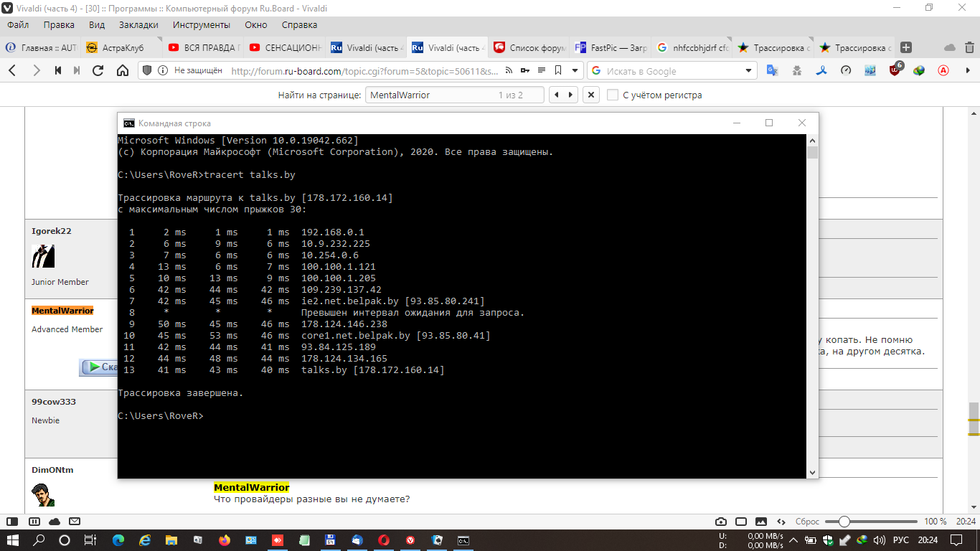Switch to the FastPic tab
Screen dimensions: 980x551
point(610,48)
